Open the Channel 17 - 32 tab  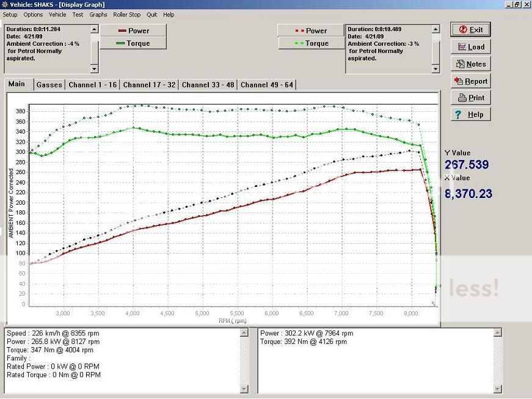(x=149, y=85)
